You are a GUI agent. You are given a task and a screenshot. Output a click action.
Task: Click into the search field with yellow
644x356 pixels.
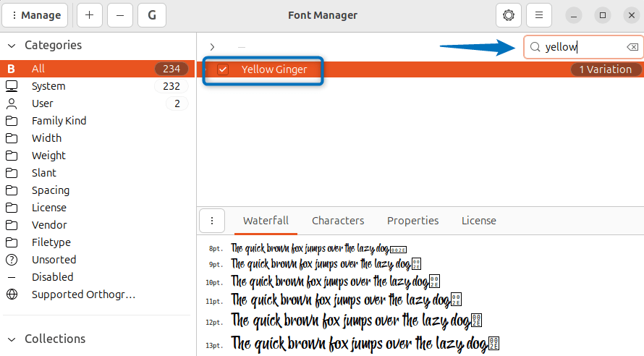click(x=583, y=47)
